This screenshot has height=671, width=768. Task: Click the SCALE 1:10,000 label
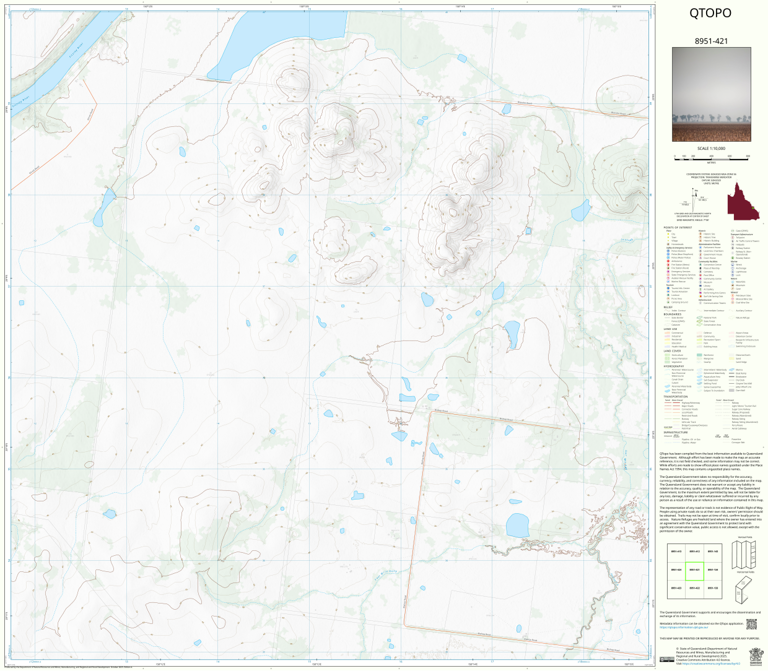[x=711, y=148]
